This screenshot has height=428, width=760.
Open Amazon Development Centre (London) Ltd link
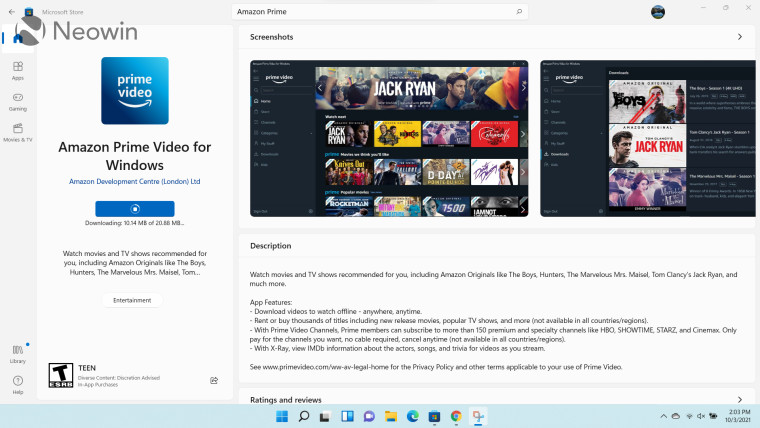(135, 181)
